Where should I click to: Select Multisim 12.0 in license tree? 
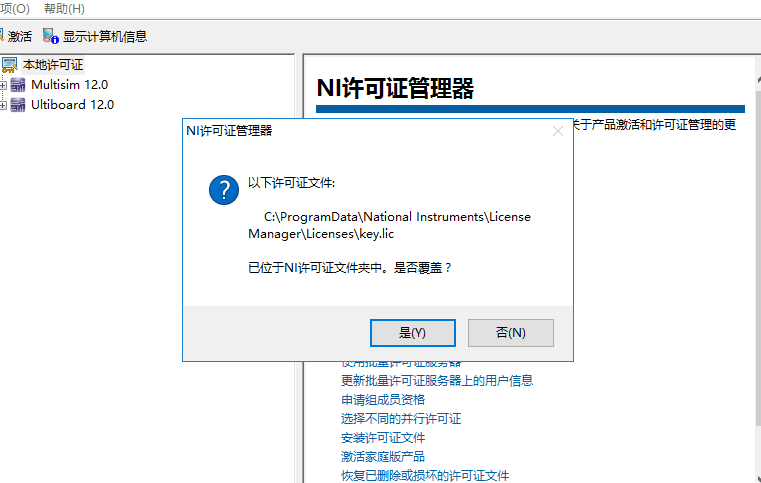click(69, 85)
